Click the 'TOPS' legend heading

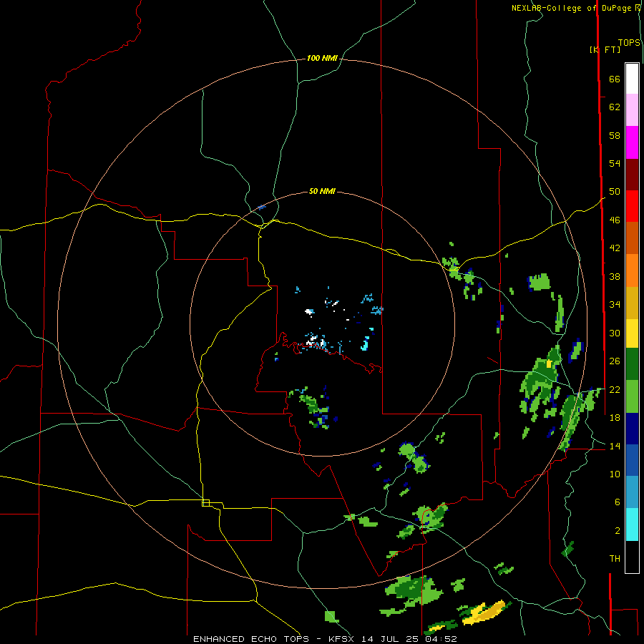[629, 42]
